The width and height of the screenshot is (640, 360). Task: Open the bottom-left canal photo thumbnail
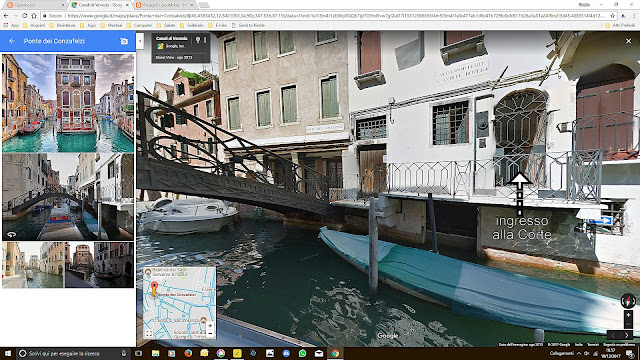33,265
